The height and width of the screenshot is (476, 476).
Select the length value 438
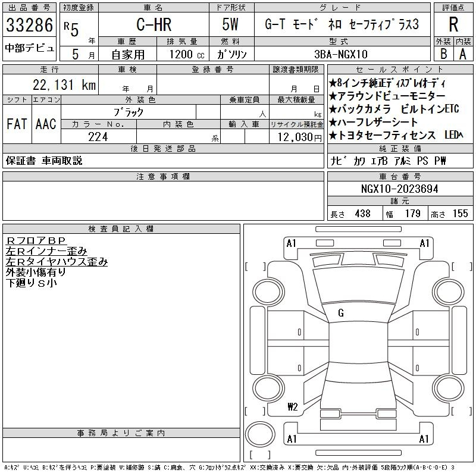(x=363, y=214)
